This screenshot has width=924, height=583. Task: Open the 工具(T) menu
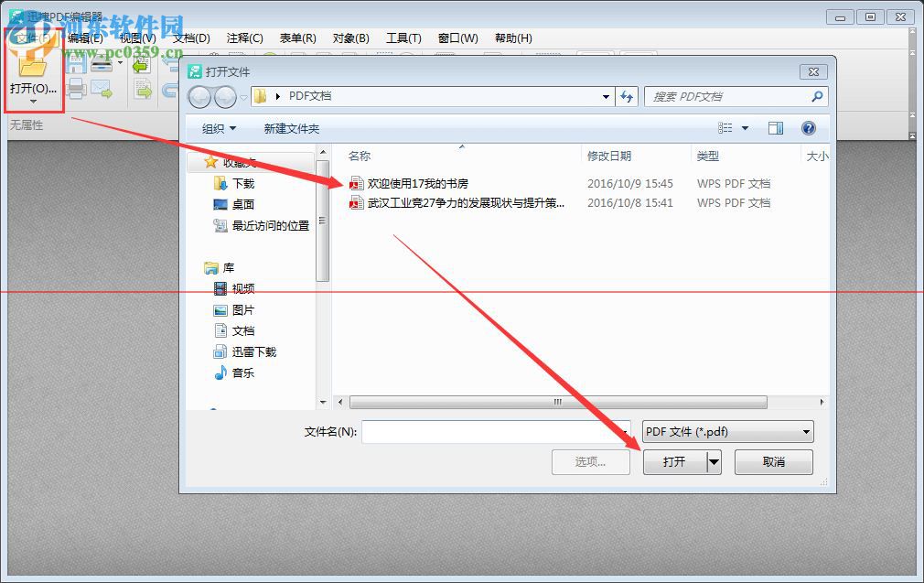[x=403, y=38]
